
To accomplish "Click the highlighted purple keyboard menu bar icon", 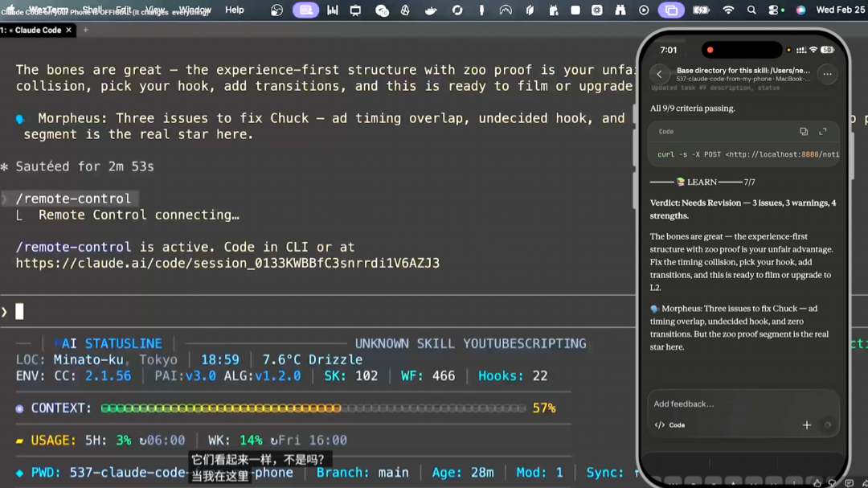I will click(305, 10).
